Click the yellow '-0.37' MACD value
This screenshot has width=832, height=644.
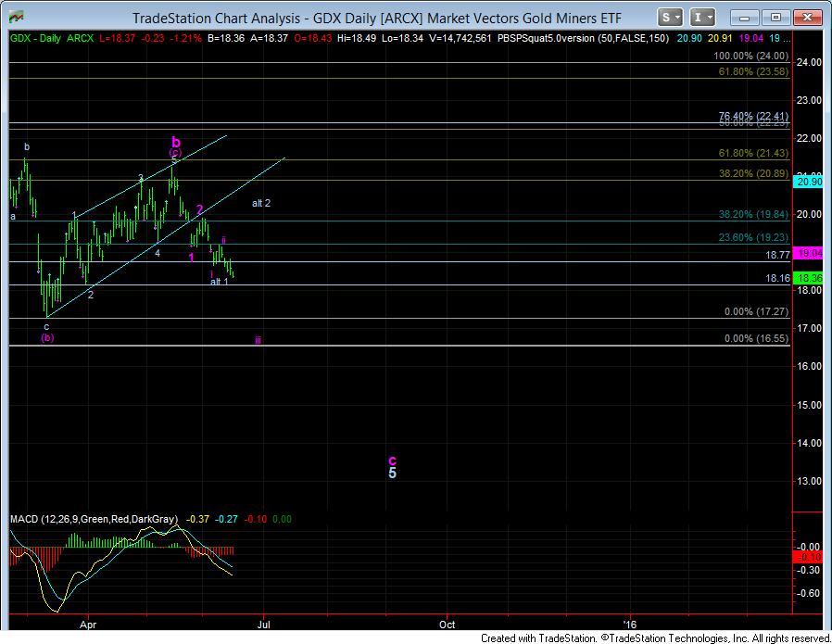pos(199,519)
